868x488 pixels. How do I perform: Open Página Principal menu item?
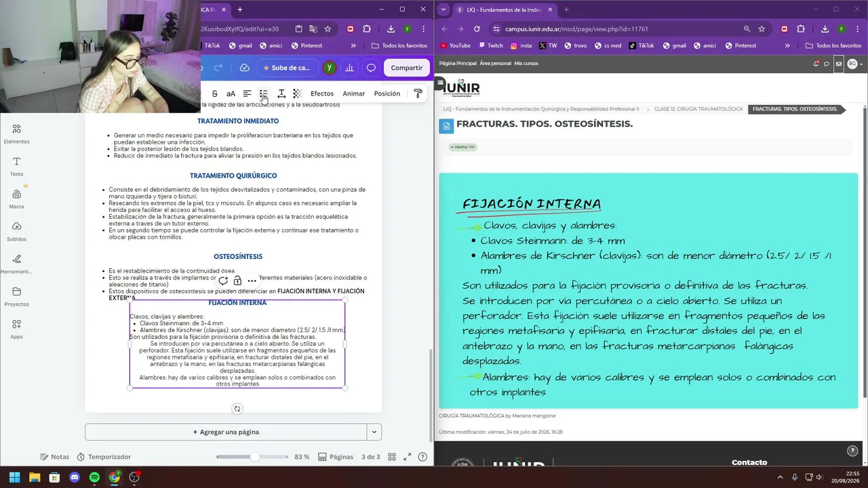(x=458, y=63)
